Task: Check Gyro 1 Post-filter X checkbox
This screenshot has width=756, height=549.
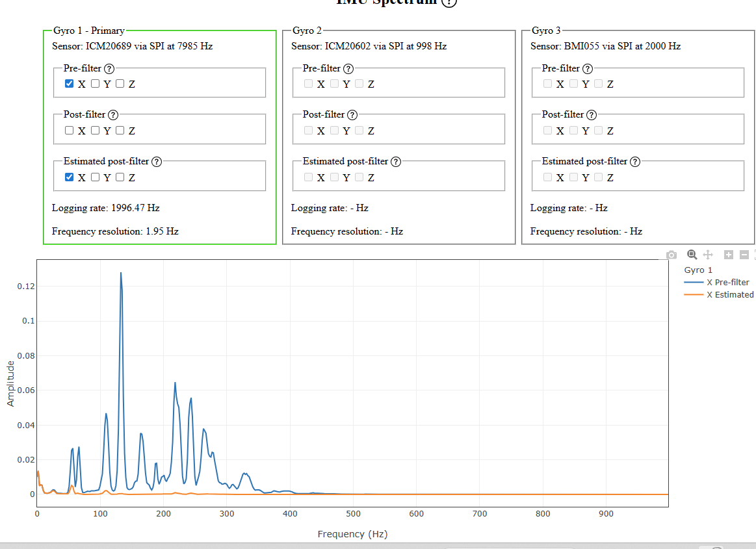Action: [x=70, y=131]
